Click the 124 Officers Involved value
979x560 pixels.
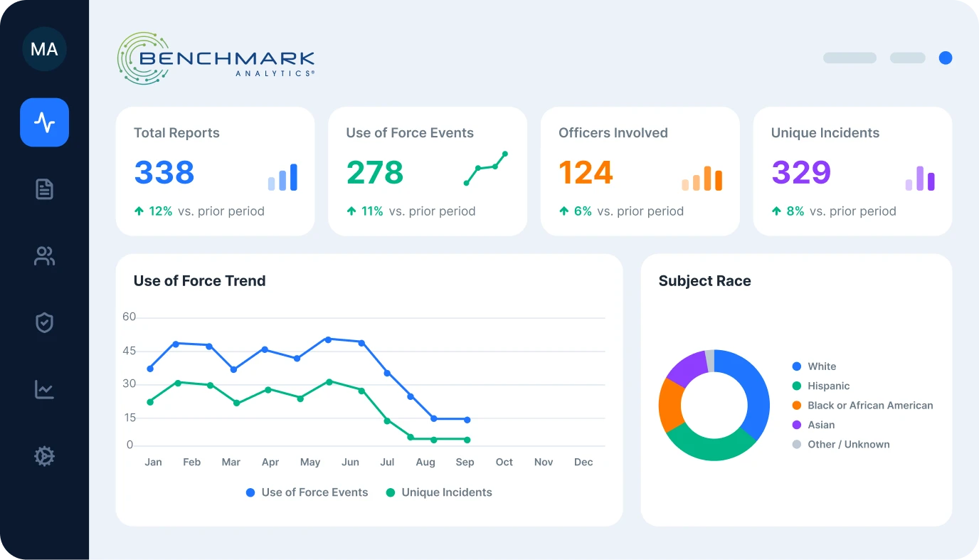point(586,173)
